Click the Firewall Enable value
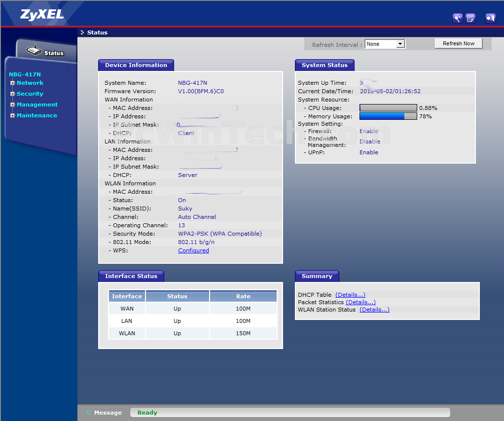This screenshot has height=421, width=504. (x=369, y=131)
